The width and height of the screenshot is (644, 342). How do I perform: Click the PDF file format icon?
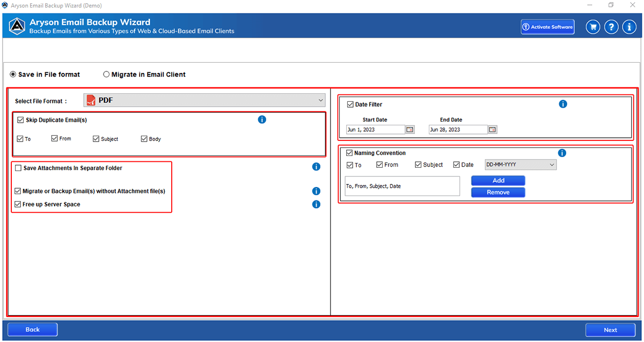[91, 100]
